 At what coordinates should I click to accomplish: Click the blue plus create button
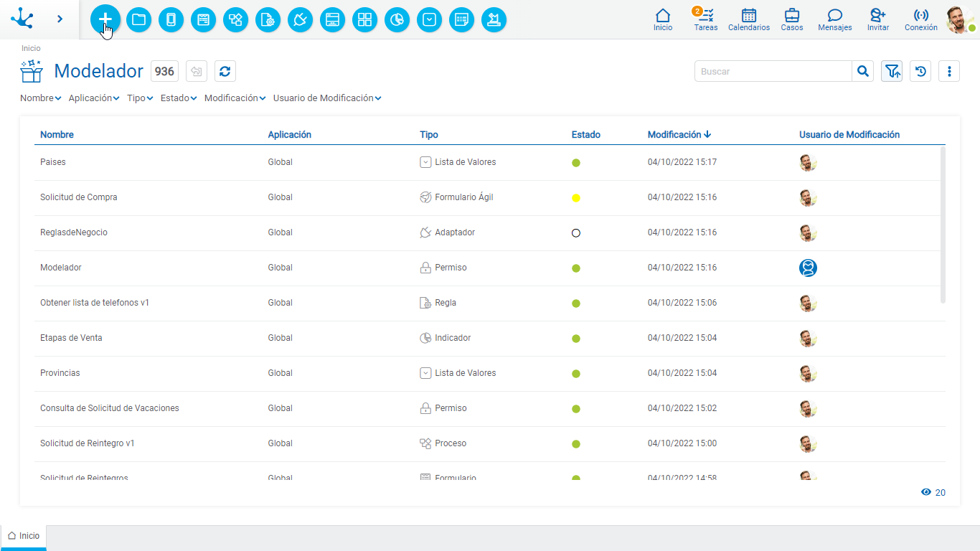coord(105,19)
